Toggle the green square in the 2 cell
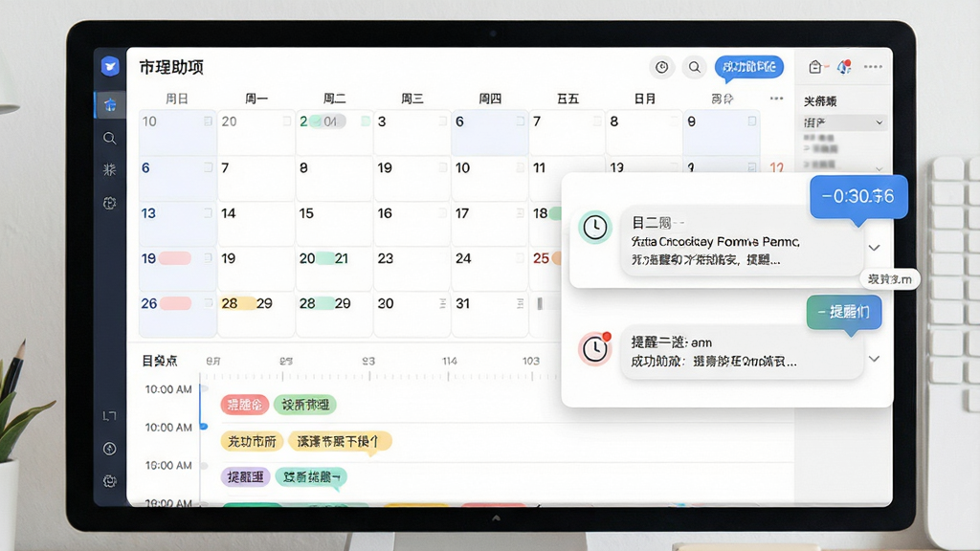Viewport: 980px width, 551px height. click(366, 121)
